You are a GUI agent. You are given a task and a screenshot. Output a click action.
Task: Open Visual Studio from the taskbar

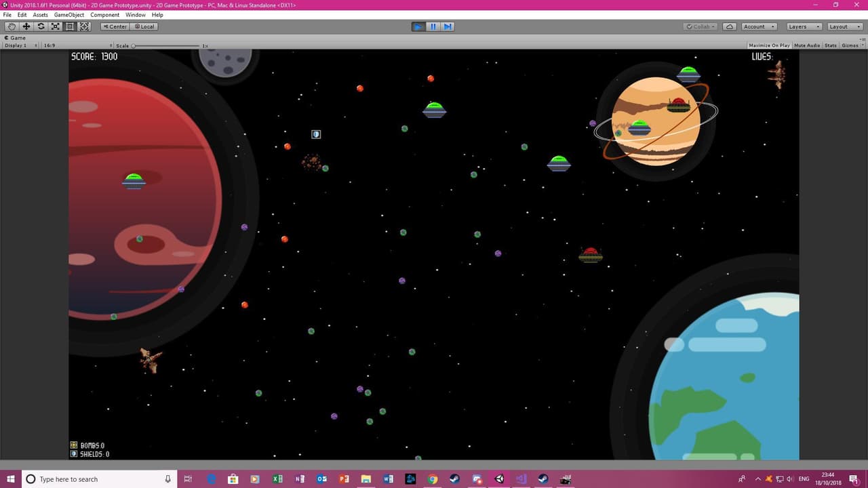pos(521,479)
